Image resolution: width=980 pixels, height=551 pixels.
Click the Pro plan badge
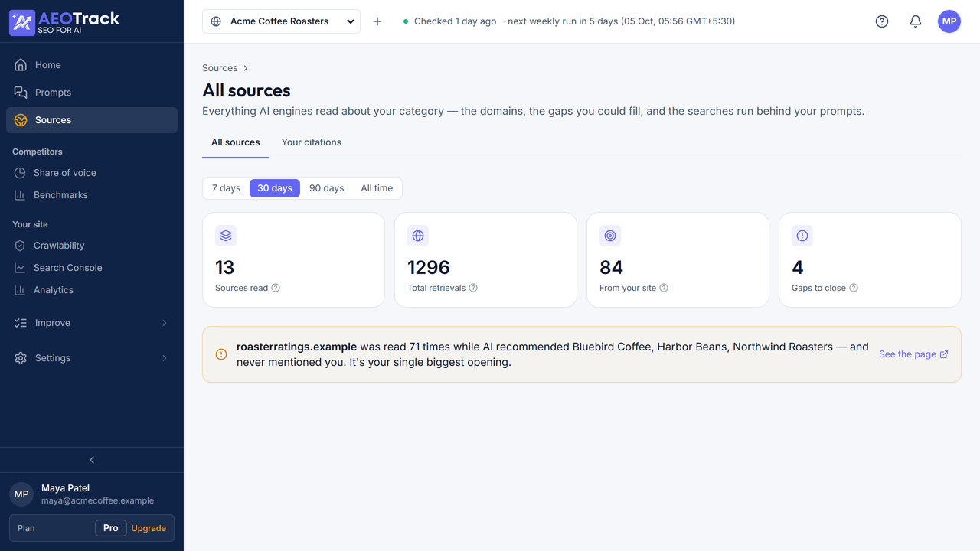111,528
